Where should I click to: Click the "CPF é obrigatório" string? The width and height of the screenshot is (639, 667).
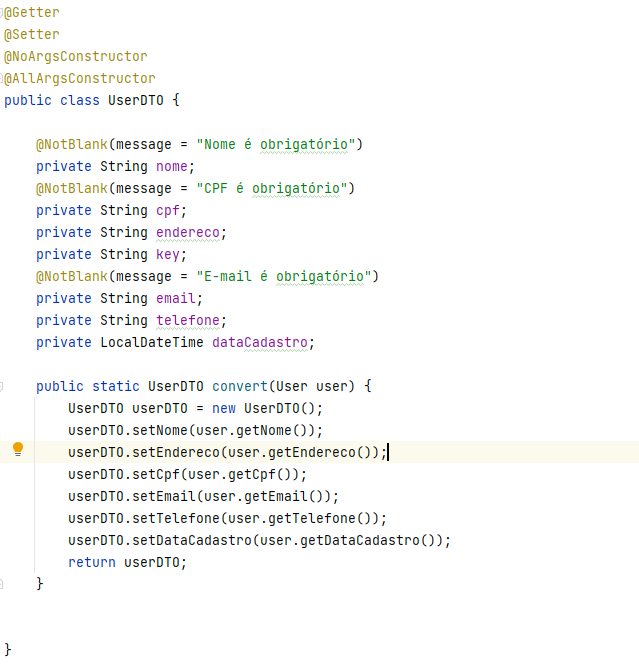[272, 188]
